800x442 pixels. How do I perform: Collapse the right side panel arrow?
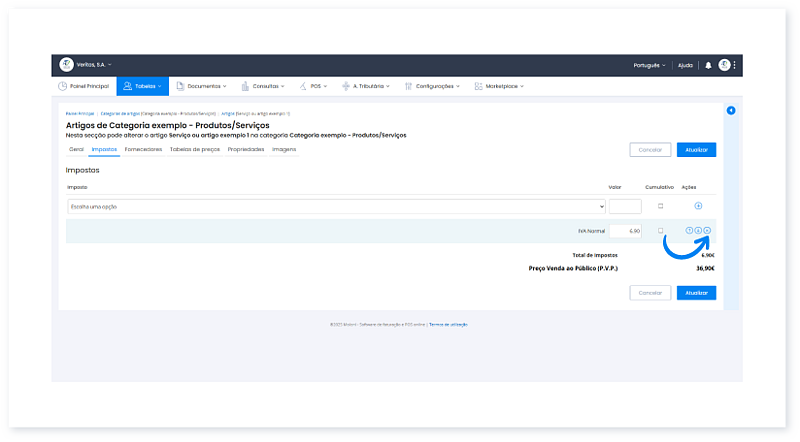tap(731, 110)
